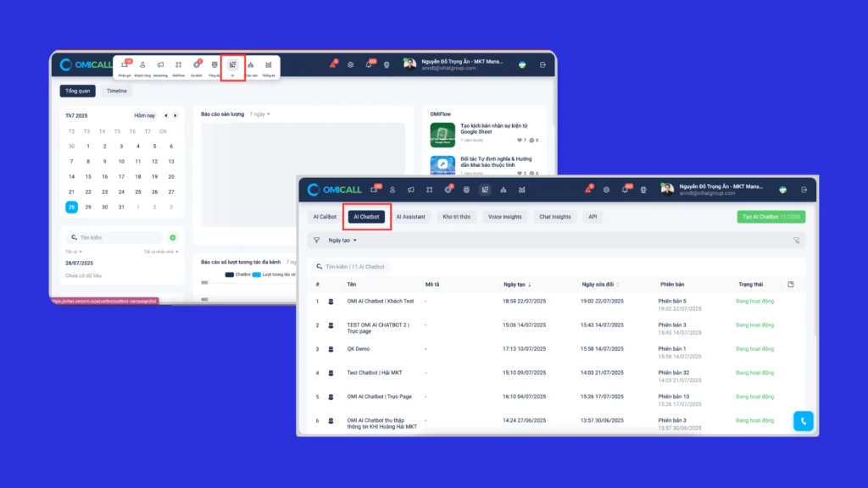Select date 28 in calendar
The width and height of the screenshot is (868, 488).
click(x=71, y=207)
